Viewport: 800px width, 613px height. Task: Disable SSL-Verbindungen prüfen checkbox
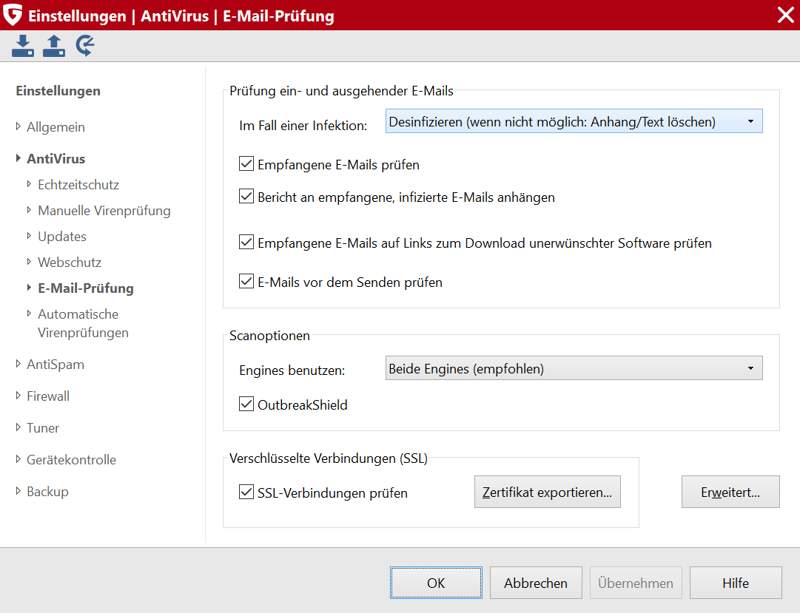(x=246, y=492)
